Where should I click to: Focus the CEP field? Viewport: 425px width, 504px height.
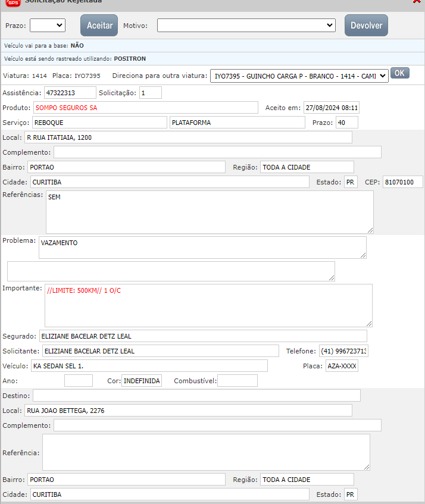(402, 182)
